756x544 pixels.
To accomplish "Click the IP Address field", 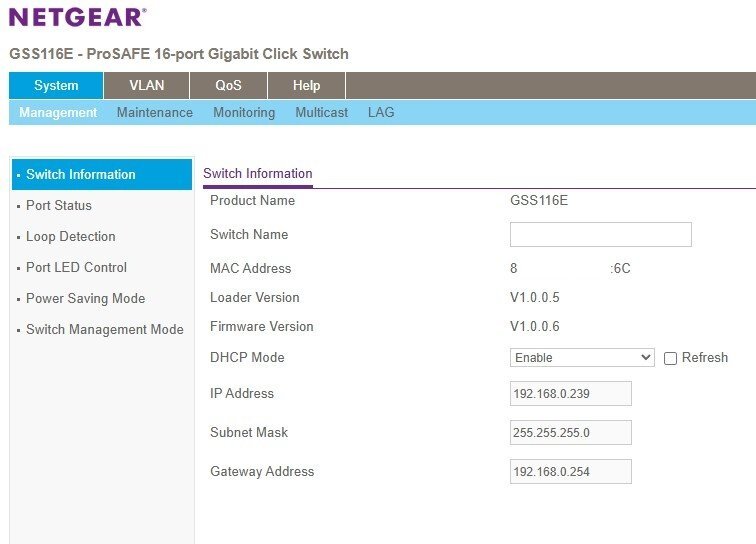I will click(x=571, y=394).
